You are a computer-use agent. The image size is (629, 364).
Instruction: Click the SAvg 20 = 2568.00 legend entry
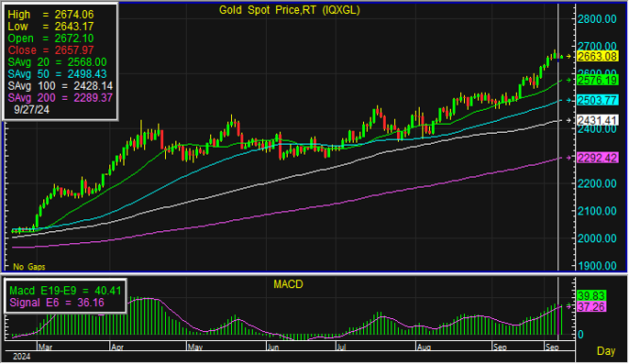pos(57,62)
